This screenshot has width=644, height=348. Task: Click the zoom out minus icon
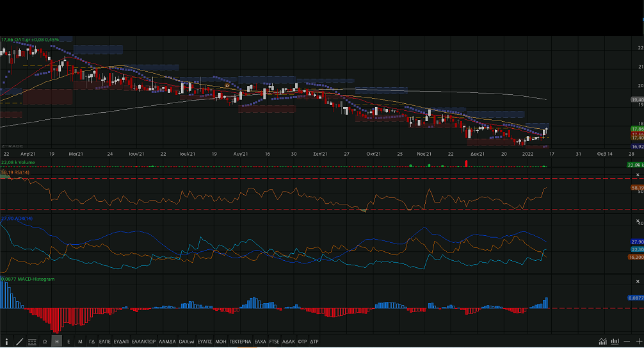click(627, 342)
